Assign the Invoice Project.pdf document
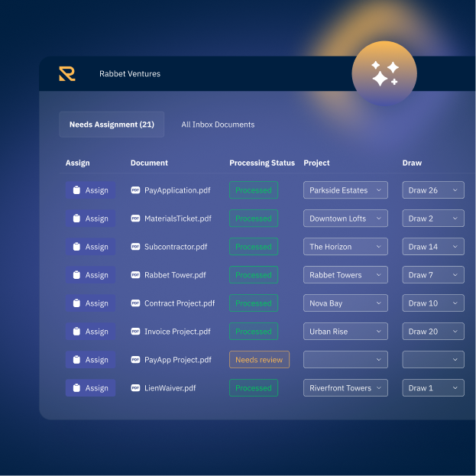 [90, 331]
